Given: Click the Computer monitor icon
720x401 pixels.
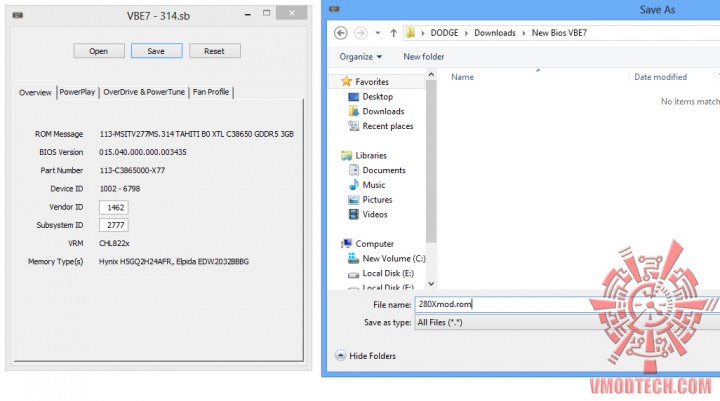Looking at the screenshot, I should coord(346,243).
